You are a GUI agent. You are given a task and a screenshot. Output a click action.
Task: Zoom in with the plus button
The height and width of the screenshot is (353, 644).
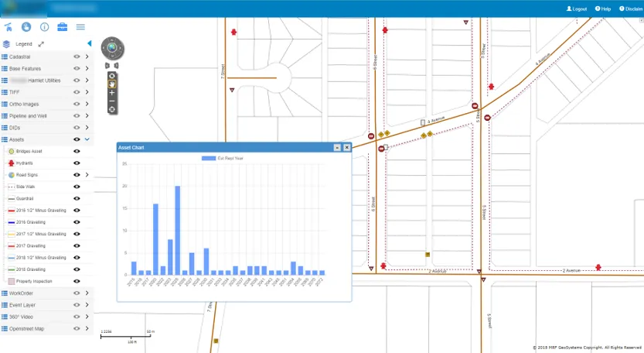click(x=111, y=93)
